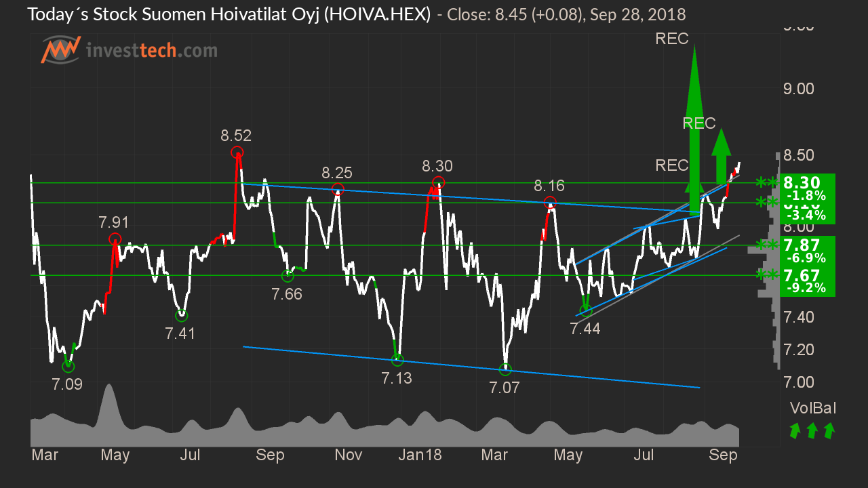Click the Jan18 label on the time axis
Viewport: 868px width, 488px height.
(420, 455)
